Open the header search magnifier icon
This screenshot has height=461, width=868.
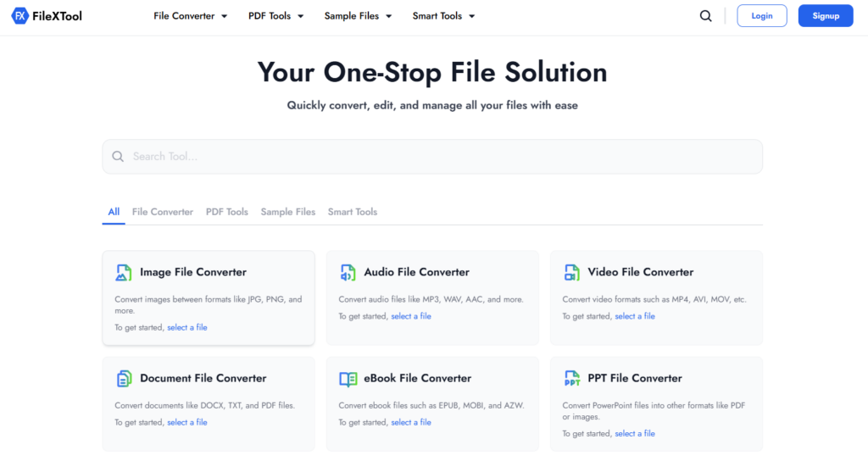[x=706, y=16]
